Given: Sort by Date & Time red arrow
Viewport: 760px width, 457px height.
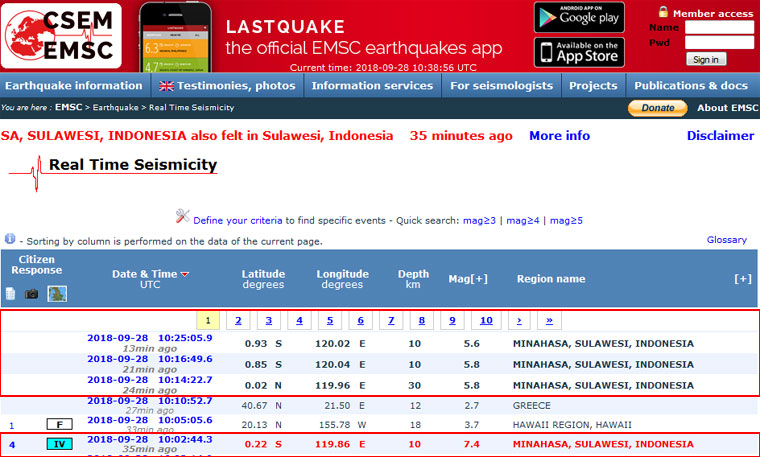Looking at the screenshot, I should 185,274.
